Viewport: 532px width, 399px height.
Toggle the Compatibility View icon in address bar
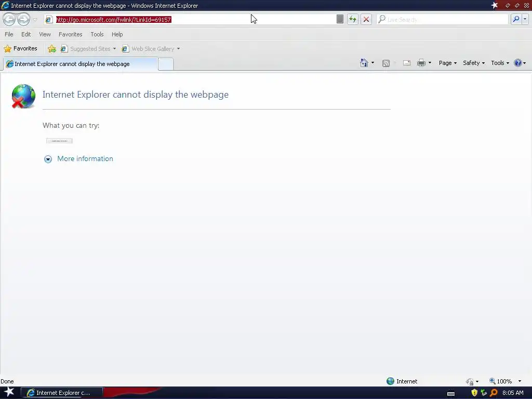[x=340, y=19]
